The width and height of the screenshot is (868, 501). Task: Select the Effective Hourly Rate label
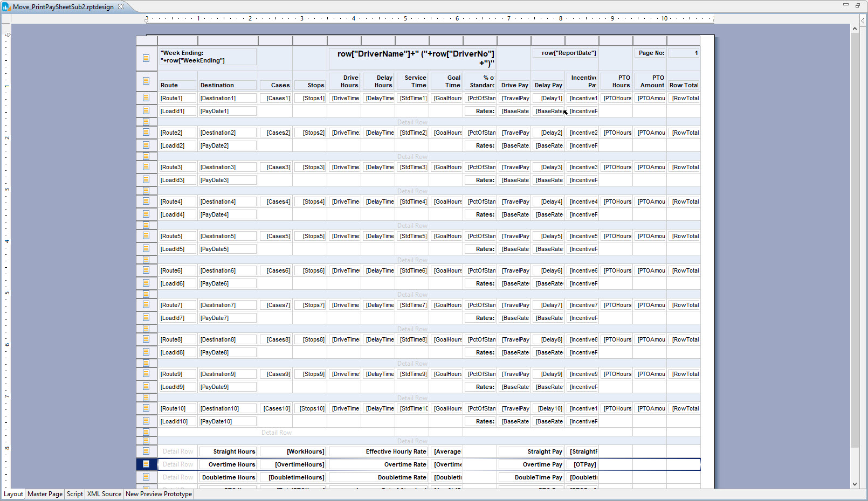click(378, 451)
